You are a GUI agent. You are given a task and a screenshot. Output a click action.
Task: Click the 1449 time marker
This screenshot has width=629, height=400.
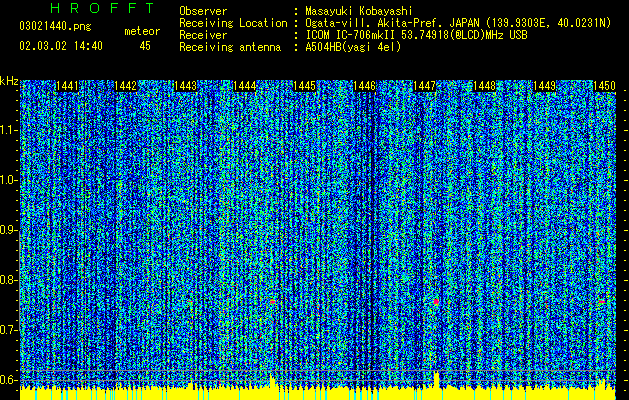pos(544,86)
